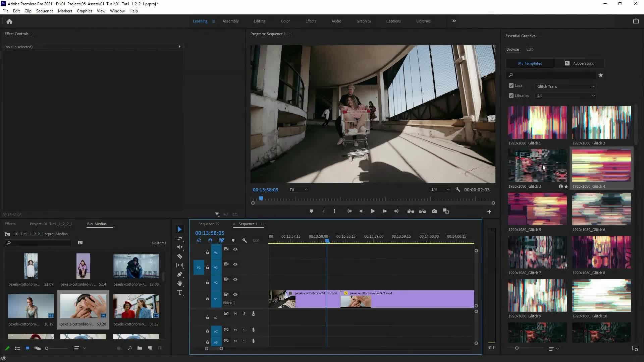The width and height of the screenshot is (644, 362).
Task: Select the Track Select Forward tool
Action: coord(180,238)
